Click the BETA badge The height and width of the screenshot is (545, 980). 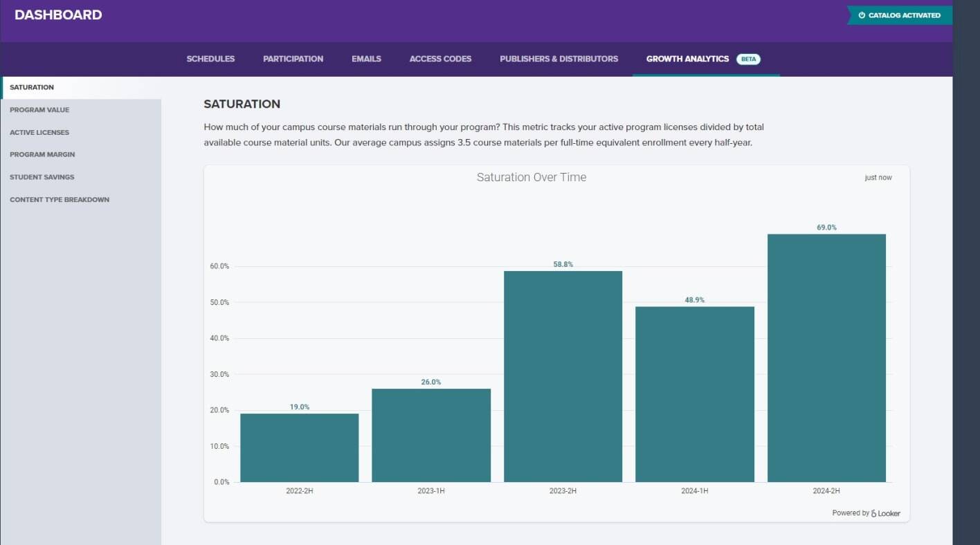click(x=748, y=59)
